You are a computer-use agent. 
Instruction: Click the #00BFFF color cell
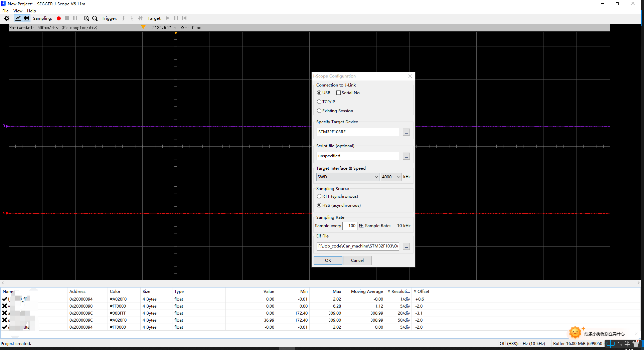(118, 313)
